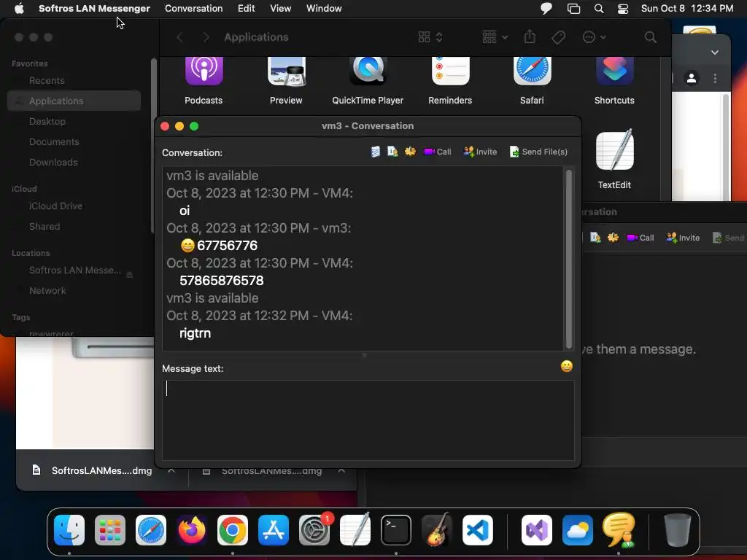Open Control Center in menu bar

pos(623,8)
